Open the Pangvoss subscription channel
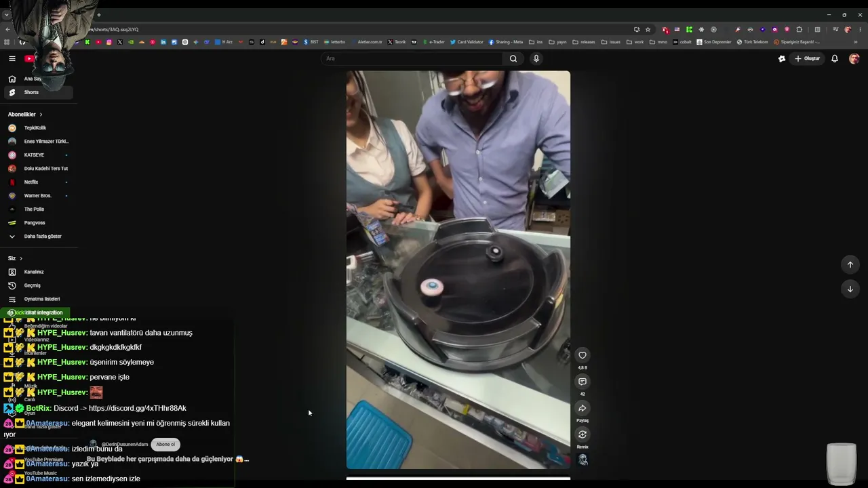Viewport: 868px width, 488px height. coord(39,223)
